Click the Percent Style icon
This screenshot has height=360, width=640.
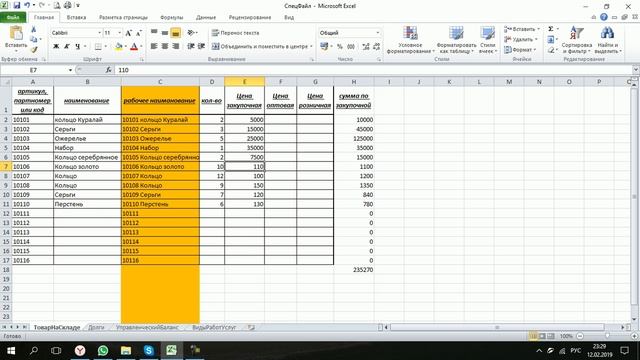point(340,47)
